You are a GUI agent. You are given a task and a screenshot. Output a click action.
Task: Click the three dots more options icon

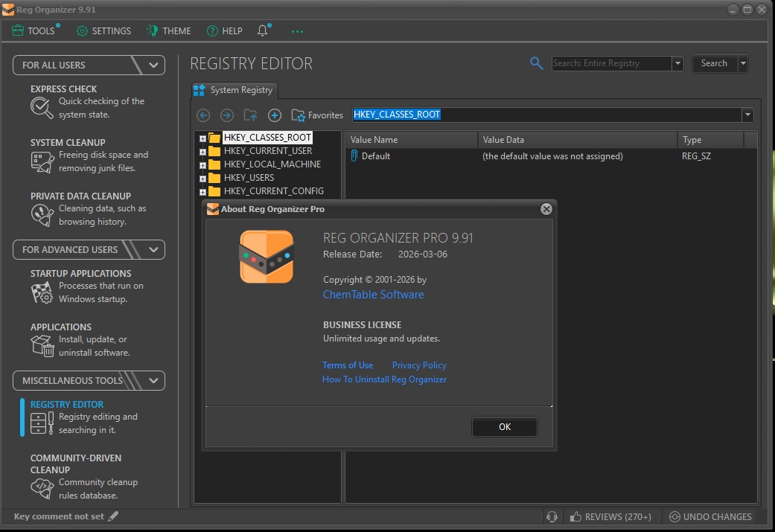coord(298,31)
